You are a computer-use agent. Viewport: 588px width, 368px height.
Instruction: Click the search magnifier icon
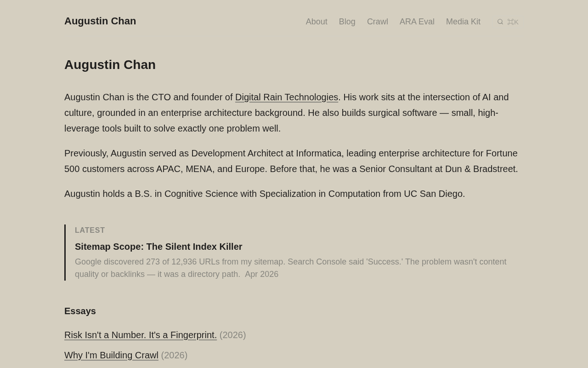500,22
